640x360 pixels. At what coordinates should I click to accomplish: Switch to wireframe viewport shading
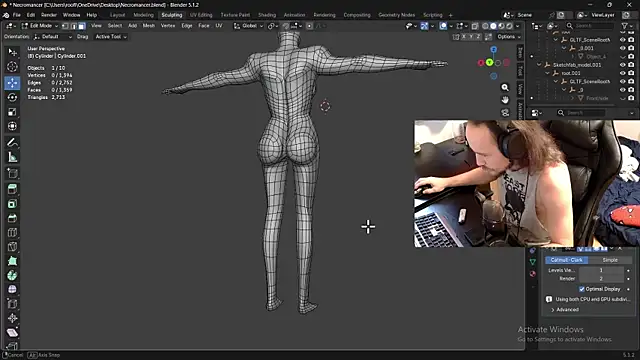point(485,26)
